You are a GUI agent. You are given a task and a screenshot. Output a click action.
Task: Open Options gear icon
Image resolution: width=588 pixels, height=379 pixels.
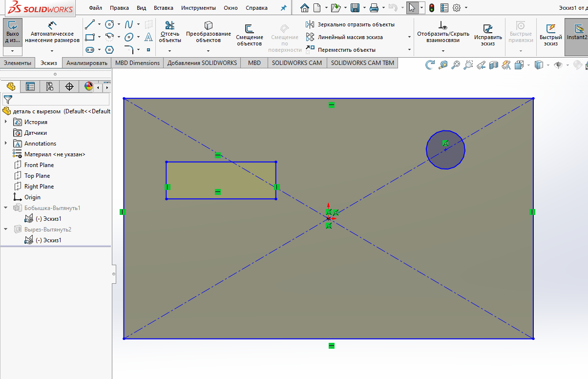(457, 8)
